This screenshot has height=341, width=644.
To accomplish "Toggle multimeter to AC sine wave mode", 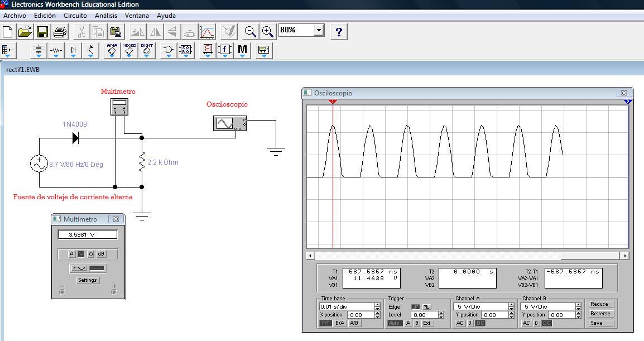I will click(x=78, y=268).
